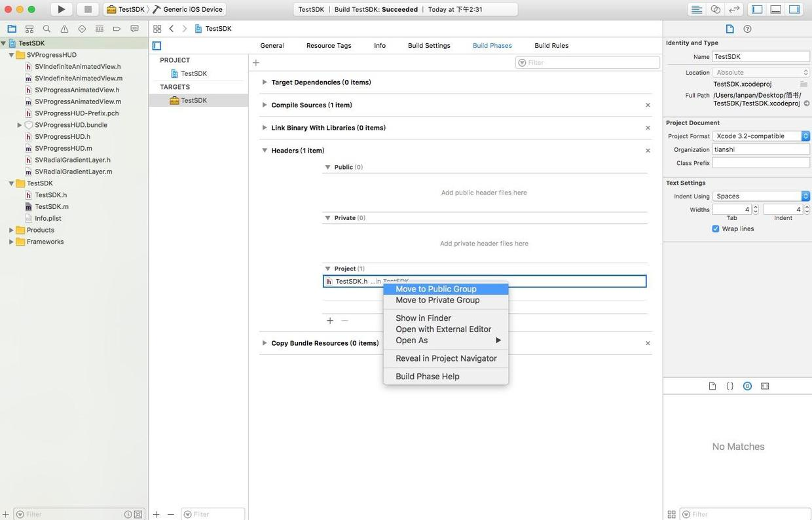812x520 pixels.
Task: Open the Debug navigator
Action: 100,29
